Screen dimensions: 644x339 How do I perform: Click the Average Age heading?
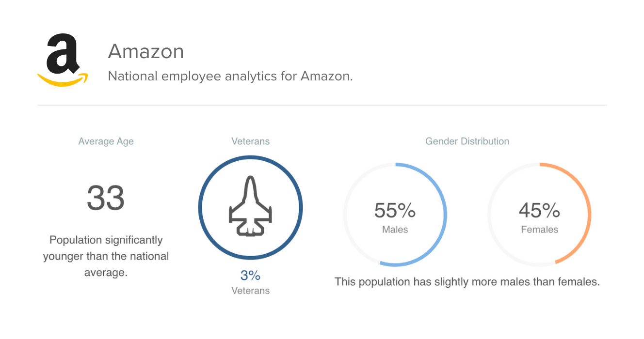click(106, 141)
